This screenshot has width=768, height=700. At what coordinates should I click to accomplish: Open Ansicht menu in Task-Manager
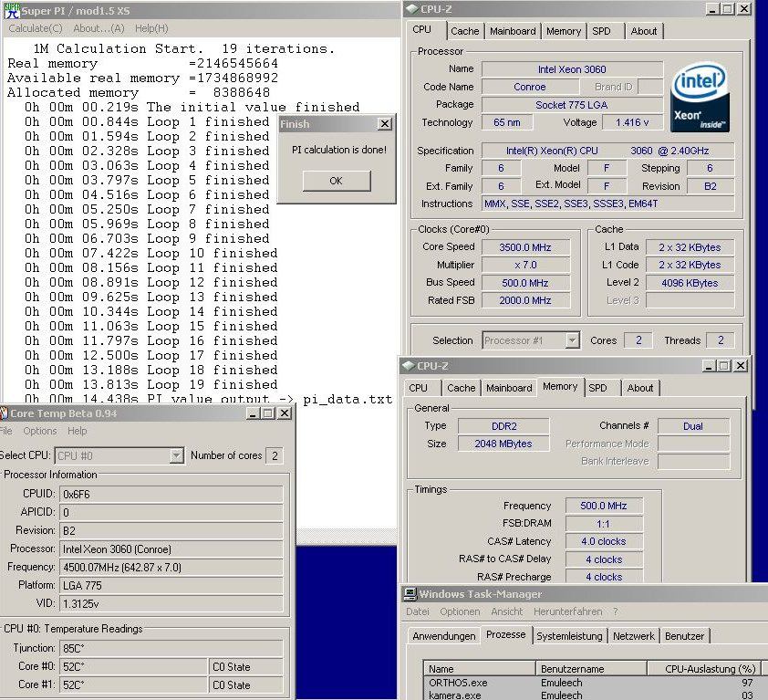[507, 611]
